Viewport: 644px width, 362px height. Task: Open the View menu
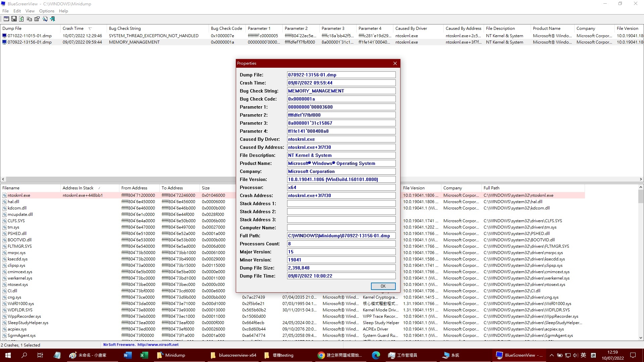click(x=30, y=11)
